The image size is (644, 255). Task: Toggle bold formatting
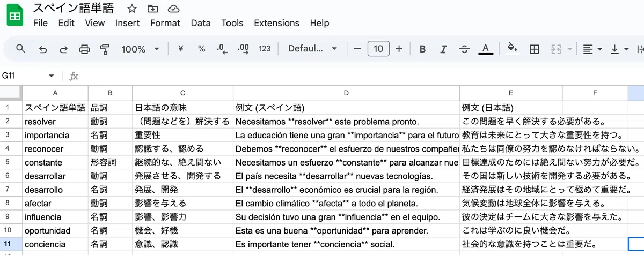(x=422, y=49)
